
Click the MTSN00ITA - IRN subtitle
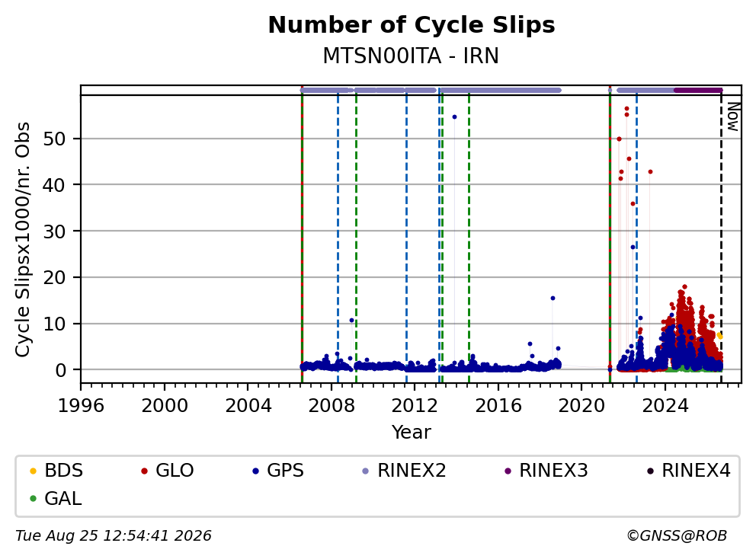[411, 56]
